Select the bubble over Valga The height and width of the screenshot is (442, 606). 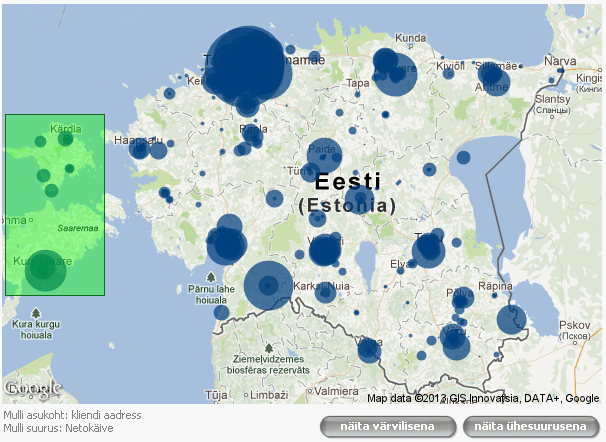[x=369, y=350]
